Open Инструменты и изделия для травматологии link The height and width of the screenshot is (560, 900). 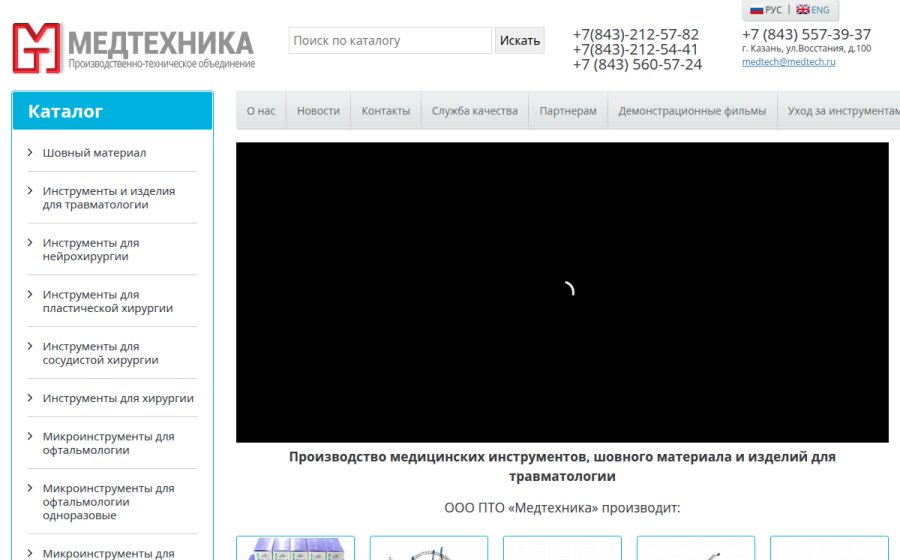tap(108, 197)
